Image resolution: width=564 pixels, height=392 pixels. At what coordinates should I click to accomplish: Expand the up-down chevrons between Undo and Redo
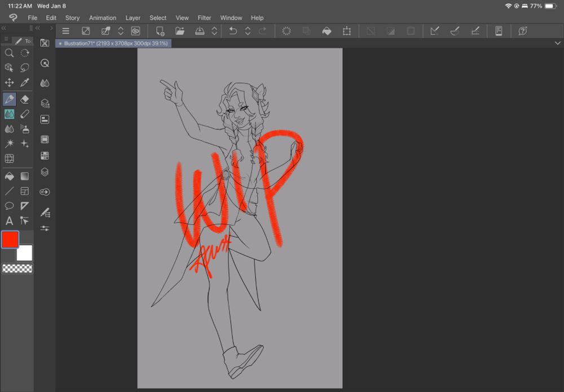point(248,31)
